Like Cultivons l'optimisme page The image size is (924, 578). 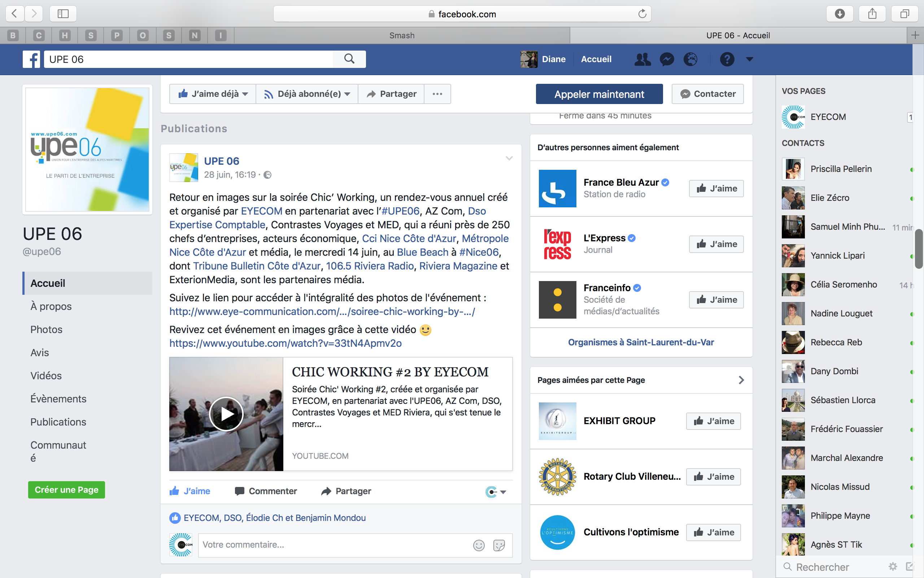point(713,532)
